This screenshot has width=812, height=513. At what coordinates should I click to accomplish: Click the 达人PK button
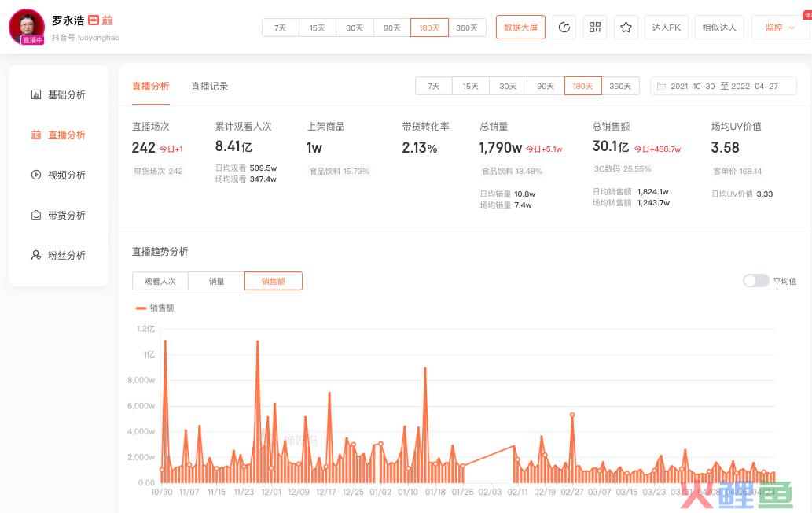pos(667,28)
